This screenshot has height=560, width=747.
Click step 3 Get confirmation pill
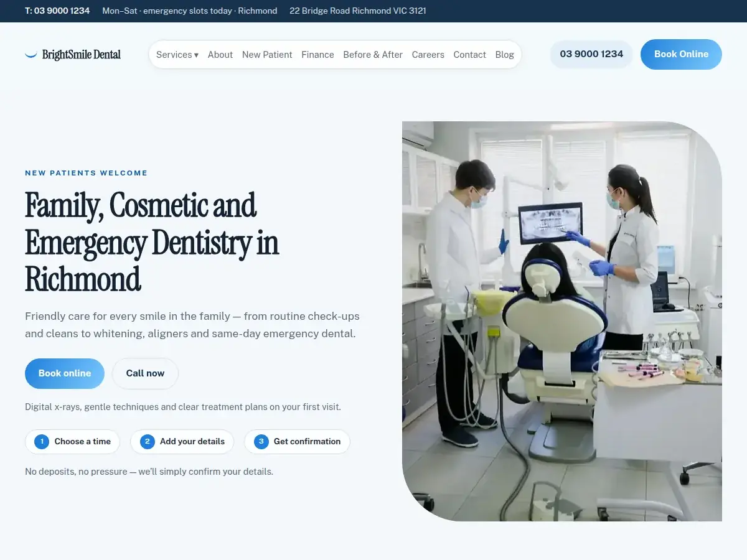(x=297, y=442)
